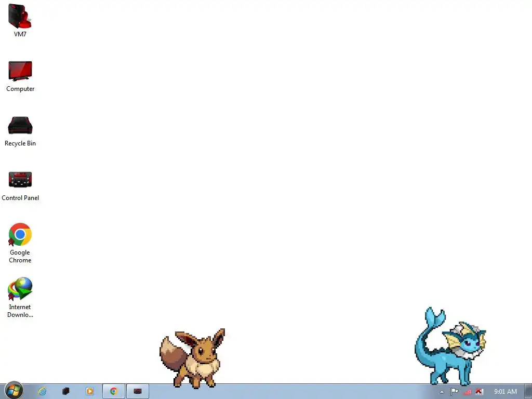Switch to the Chrome taskbar window

click(x=114, y=391)
